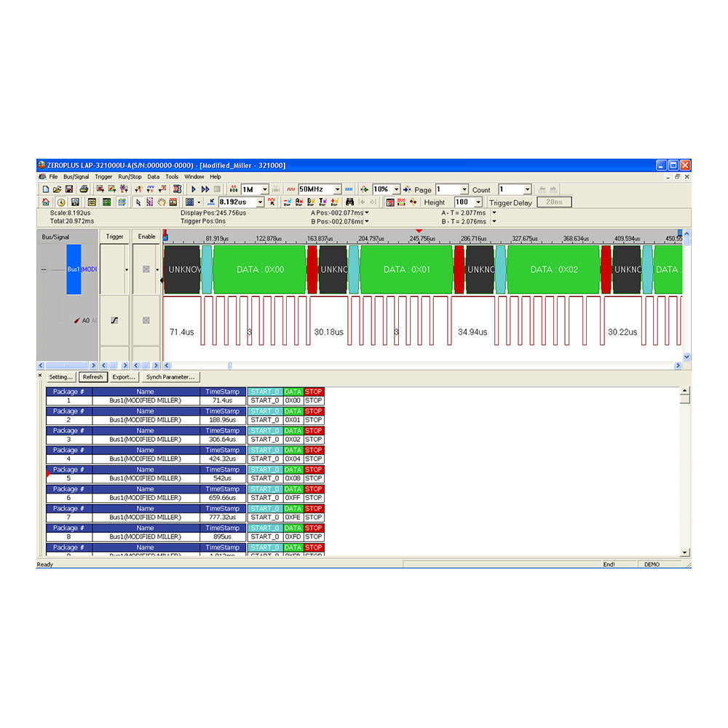The width and height of the screenshot is (728, 728).
Task: Start single Run (play arrow)
Action: (x=194, y=189)
